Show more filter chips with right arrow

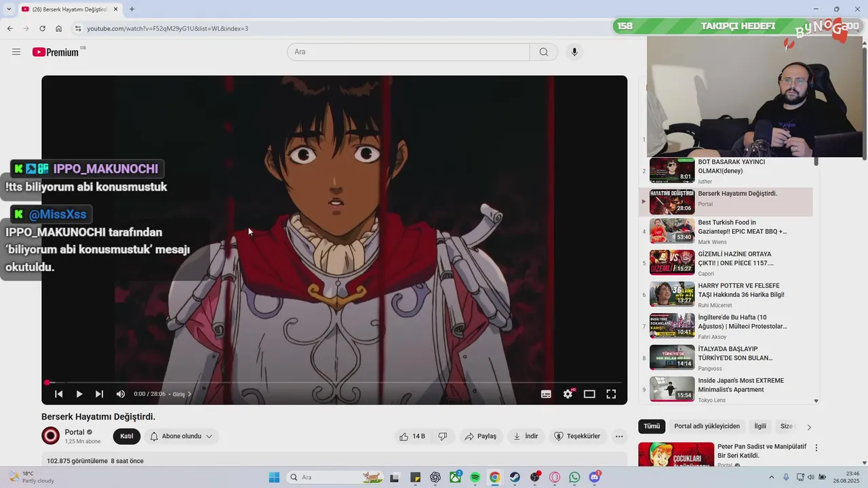(x=808, y=427)
